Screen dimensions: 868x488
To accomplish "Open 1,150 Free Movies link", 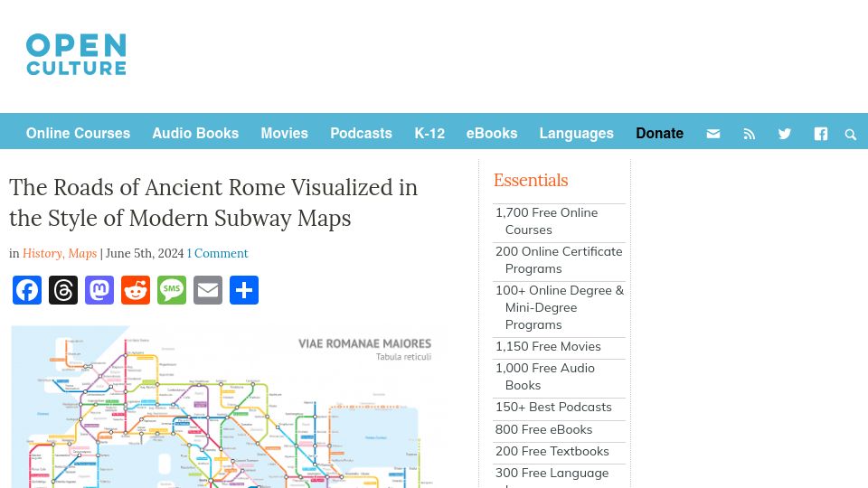I will (548, 346).
